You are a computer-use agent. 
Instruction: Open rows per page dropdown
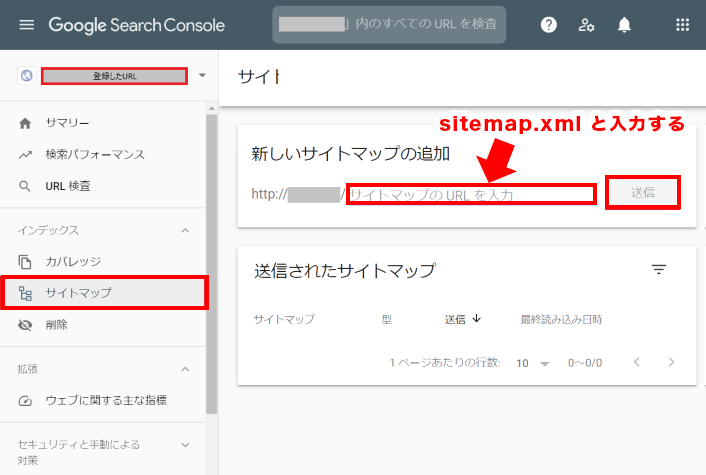[x=533, y=363]
